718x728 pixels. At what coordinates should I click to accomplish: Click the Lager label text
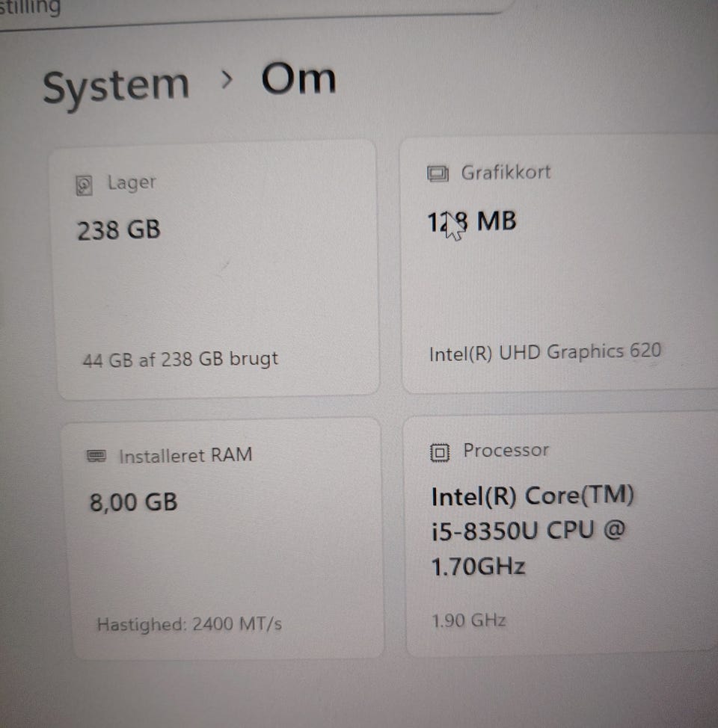[132, 183]
